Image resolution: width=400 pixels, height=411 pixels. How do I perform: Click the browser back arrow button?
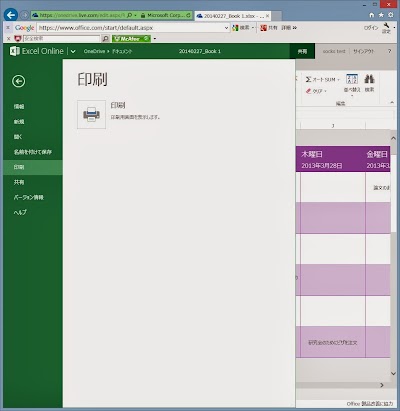pos(11,15)
